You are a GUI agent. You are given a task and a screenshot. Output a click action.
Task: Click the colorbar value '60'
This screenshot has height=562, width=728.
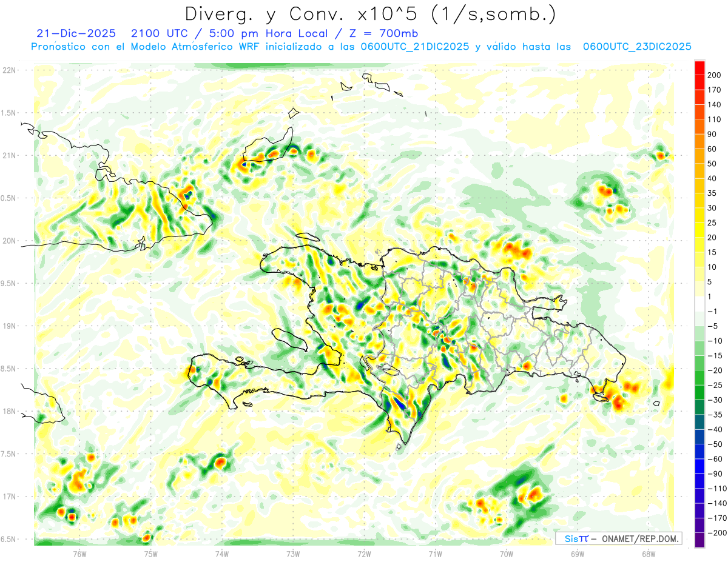coord(712,149)
